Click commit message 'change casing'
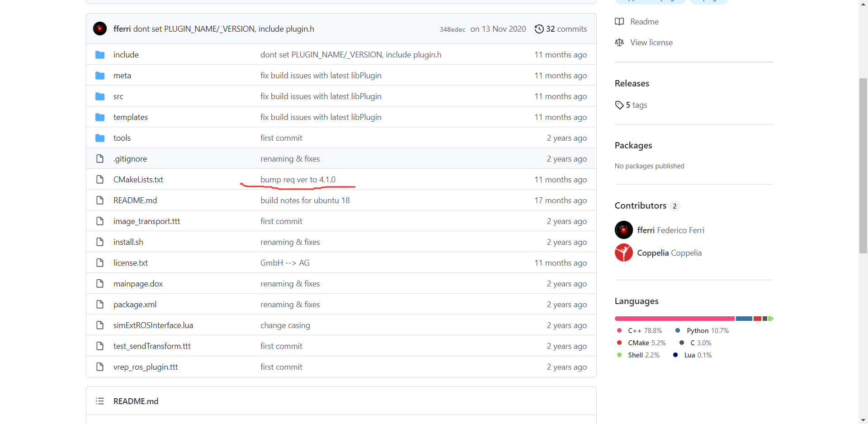Image resolution: width=868 pixels, height=424 pixels. (285, 325)
